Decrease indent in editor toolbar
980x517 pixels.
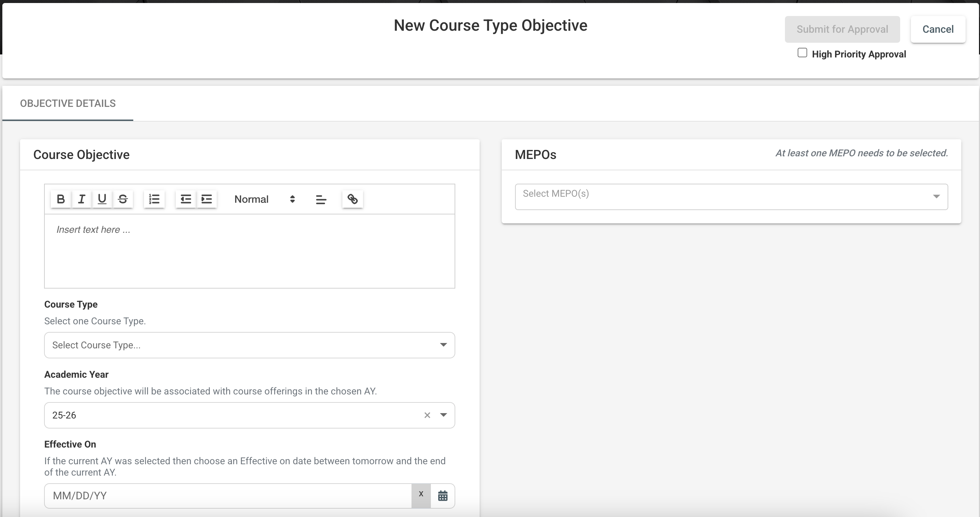tap(186, 199)
